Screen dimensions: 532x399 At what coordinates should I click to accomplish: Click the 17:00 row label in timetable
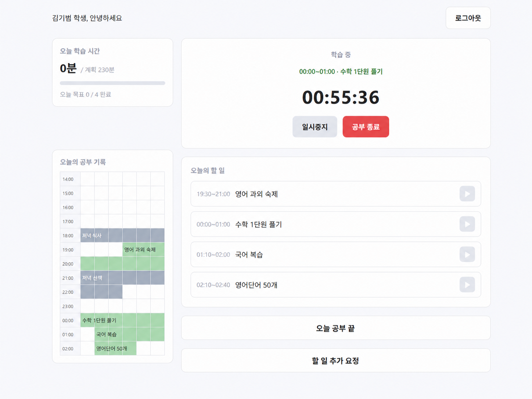[x=68, y=222]
